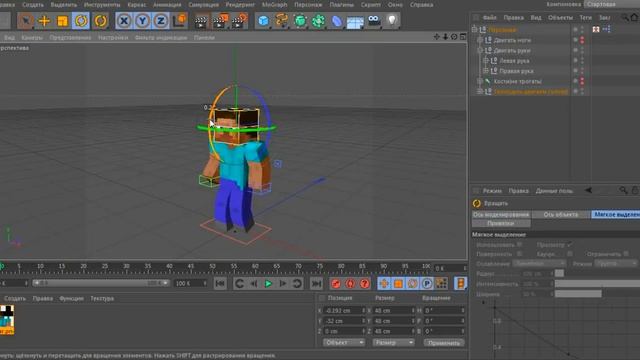Open the spline pen tools icon
640x360 pixels.
282,21
